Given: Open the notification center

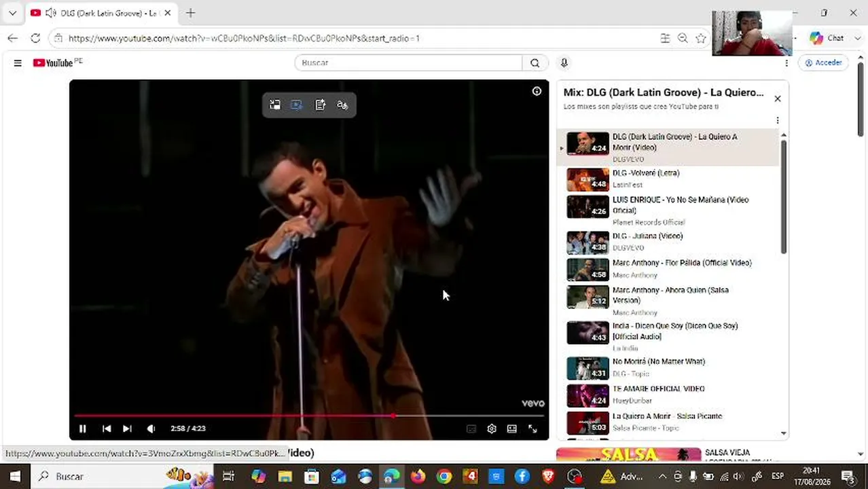Looking at the screenshot, I should pos(848,476).
